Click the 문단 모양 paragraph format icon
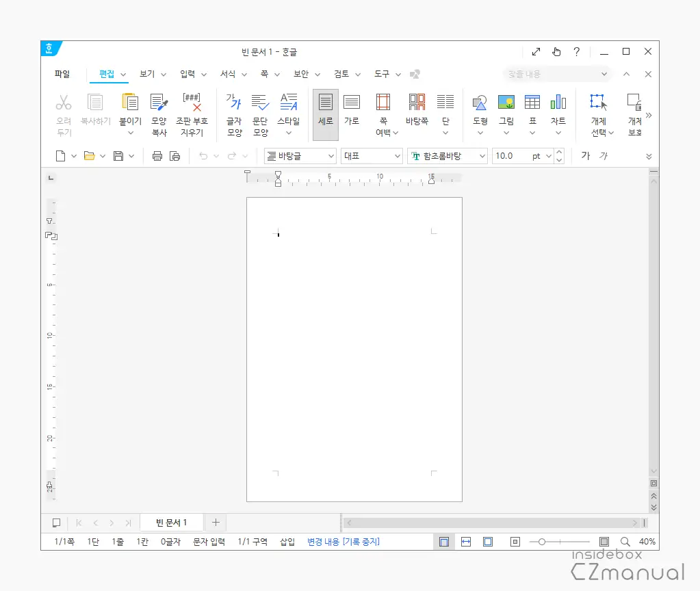Viewport: 700px width, 591px height. pyautogui.click(x=260, y=103)
